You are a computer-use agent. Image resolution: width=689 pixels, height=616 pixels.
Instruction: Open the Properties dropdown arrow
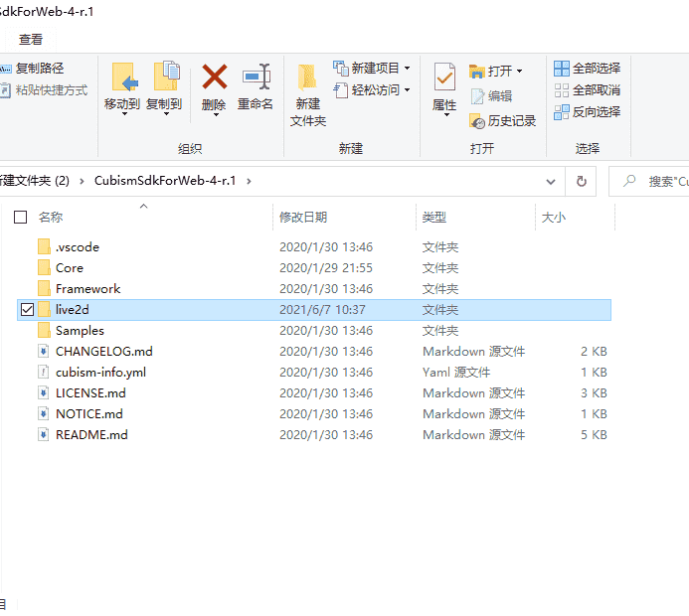click(x=446, y=115)
